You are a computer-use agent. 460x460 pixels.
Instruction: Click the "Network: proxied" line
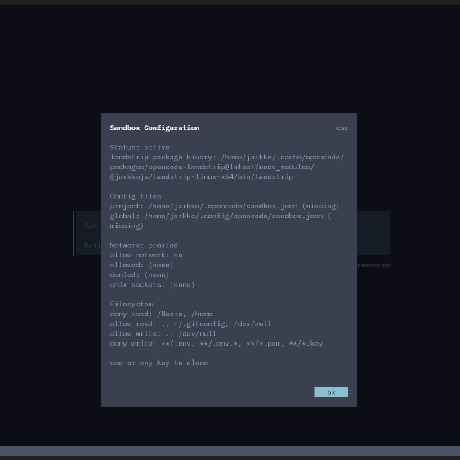point(144,245)
